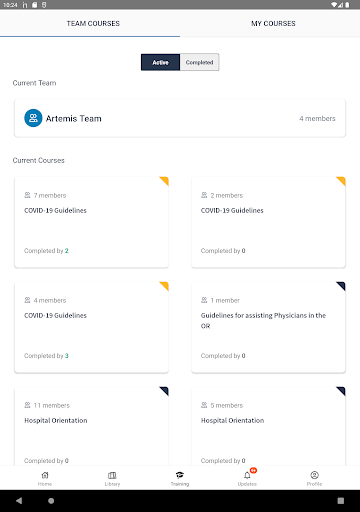Screen dimensions: 360x512
Task: Tap 'Completed by 3' text
Action: click(x=46, y=356)
